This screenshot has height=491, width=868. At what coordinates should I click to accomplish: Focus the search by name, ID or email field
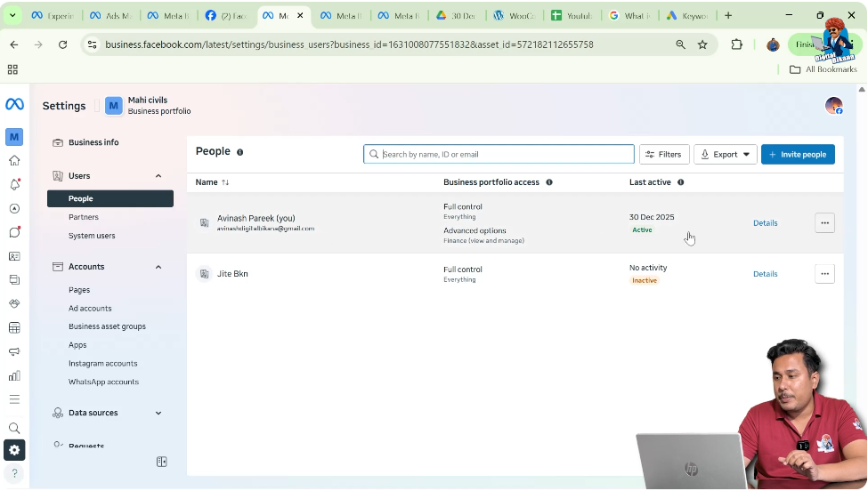499,154
